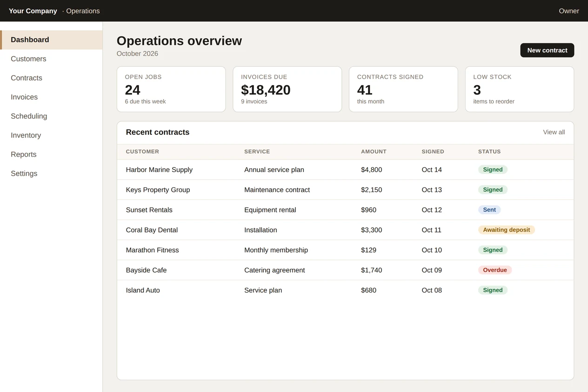This screenshot has width=588, height=392.
Task: Open Reports in sidebar
Action: click(51, 154)
